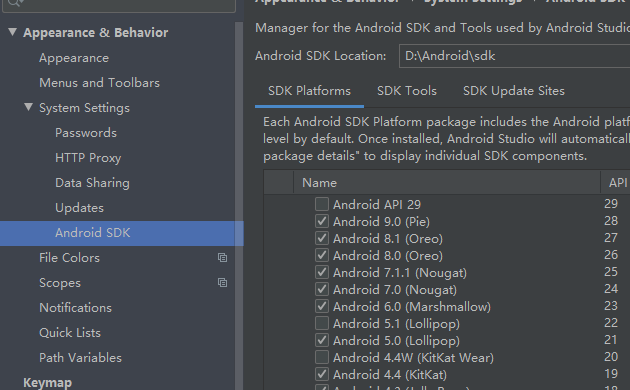Image resolution: width=630 pixels, height=390 pixels.
Task: Collapse the System Settings tree node
Action: click(x=28, y=107)
